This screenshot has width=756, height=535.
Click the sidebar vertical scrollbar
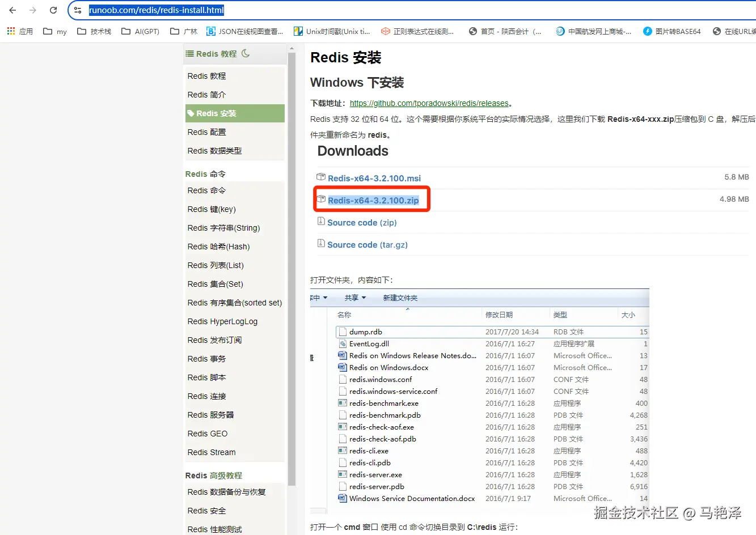click(x=292, y=269)
